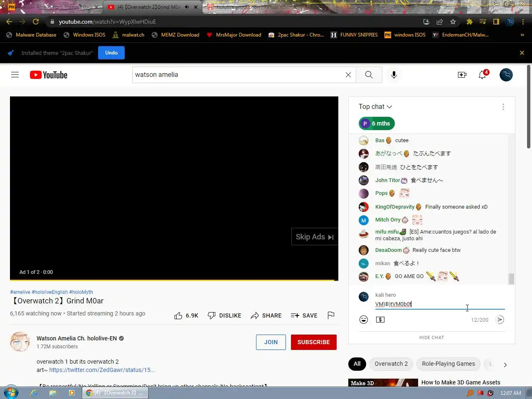532x399 pixels.
Task: Open the Make 3D Game Assets thumbnail
Action: 383,382
